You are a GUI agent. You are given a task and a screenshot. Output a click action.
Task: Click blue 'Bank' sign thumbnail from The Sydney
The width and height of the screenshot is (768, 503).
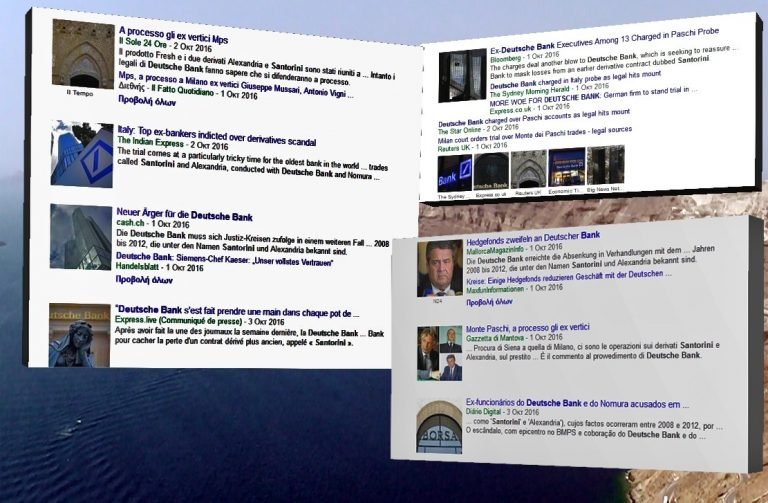(455, 173)
